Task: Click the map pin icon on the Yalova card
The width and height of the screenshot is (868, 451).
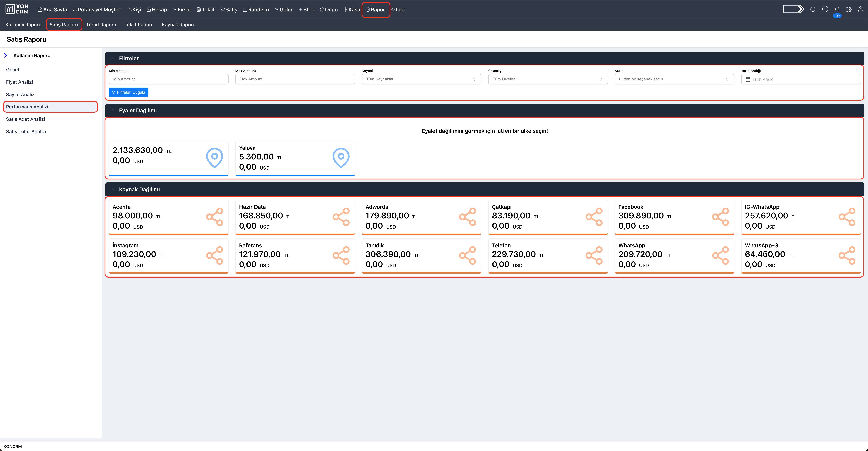Action: [x=341, y=157]
